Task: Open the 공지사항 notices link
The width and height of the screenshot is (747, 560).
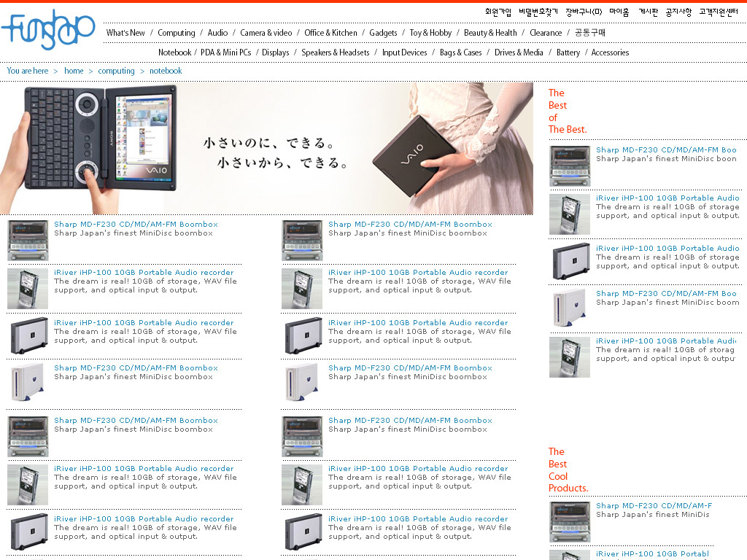Action: pos(678,12)
